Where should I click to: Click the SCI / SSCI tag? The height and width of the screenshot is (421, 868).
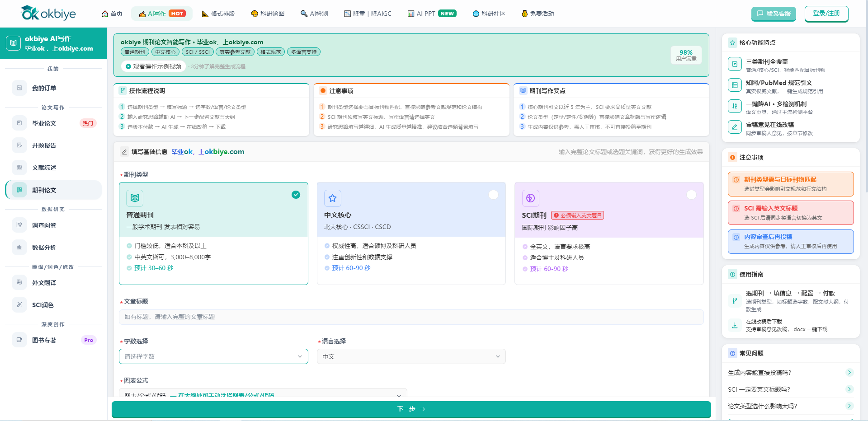tap(198, 52)
